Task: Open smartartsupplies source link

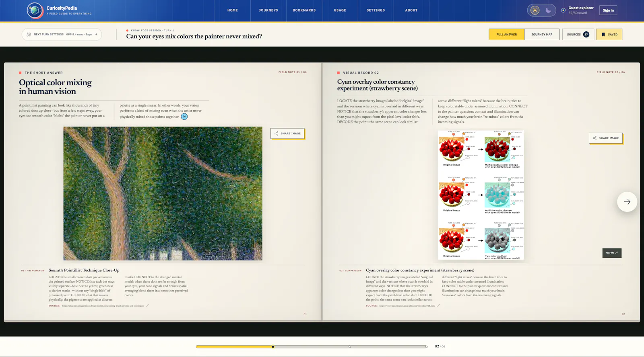Action: click(x=103, y=306)
